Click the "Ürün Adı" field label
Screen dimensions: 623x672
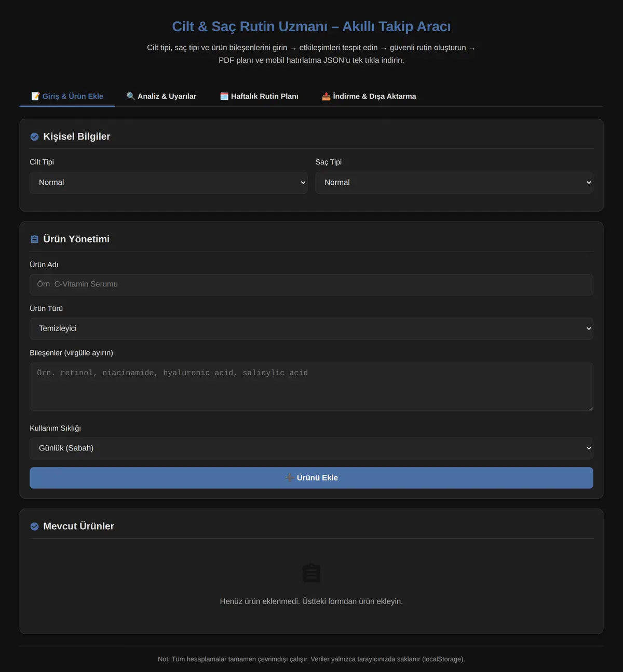tap(44, 265)
